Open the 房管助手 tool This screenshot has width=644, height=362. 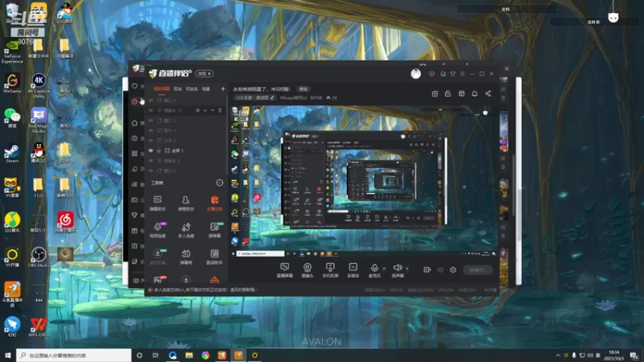(x=186, y=203)
